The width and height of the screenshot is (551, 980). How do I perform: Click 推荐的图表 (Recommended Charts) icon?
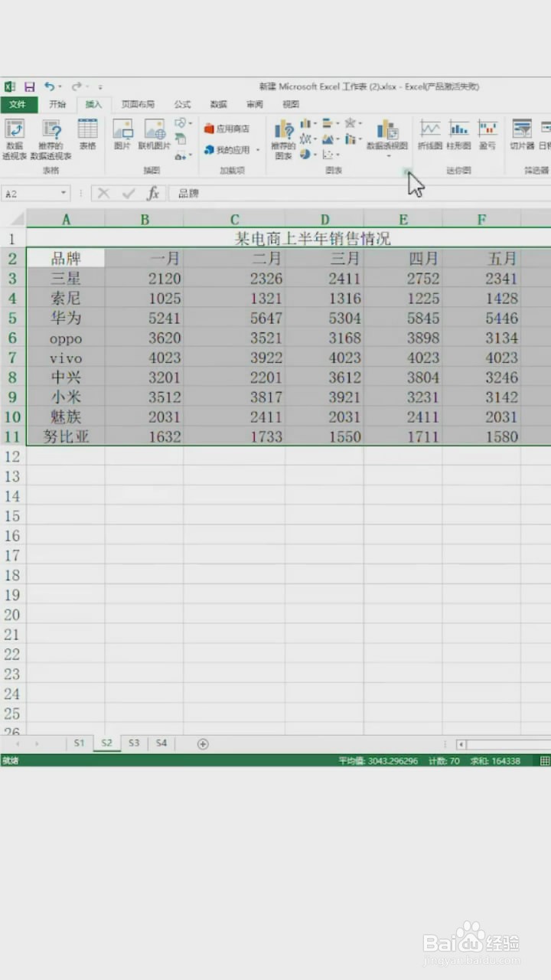[284, 138]
